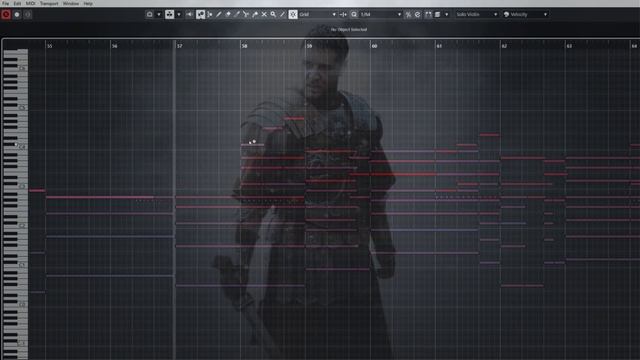Expand arrow next to window layout icon

(159, 14)
